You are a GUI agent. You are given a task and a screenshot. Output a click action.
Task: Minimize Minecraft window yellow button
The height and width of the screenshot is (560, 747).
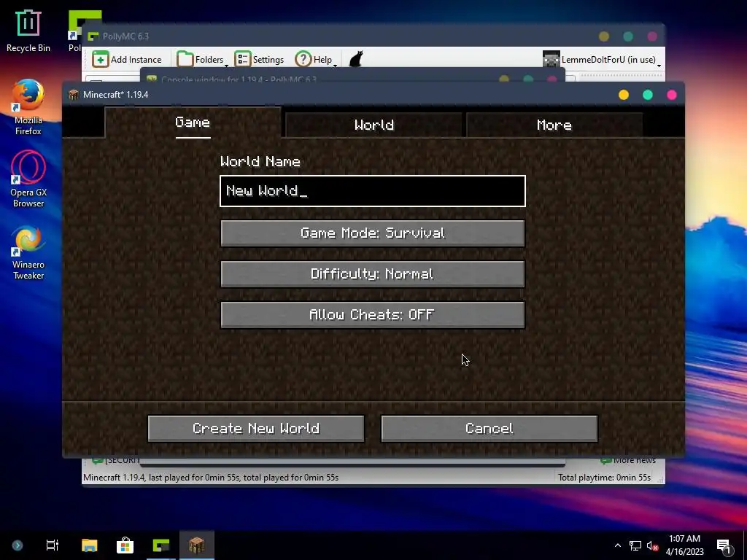pos(624,95)
